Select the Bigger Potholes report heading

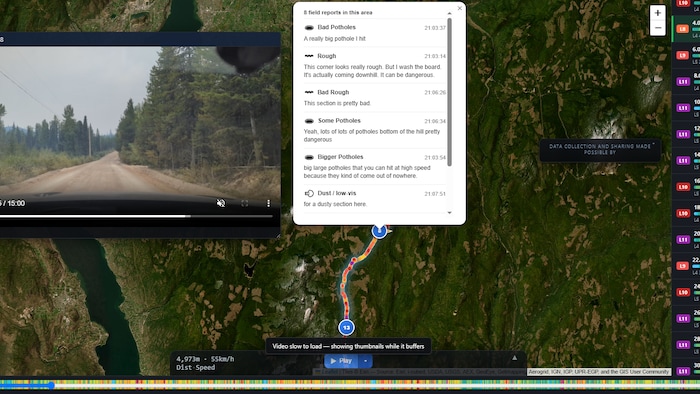point(340,157)
